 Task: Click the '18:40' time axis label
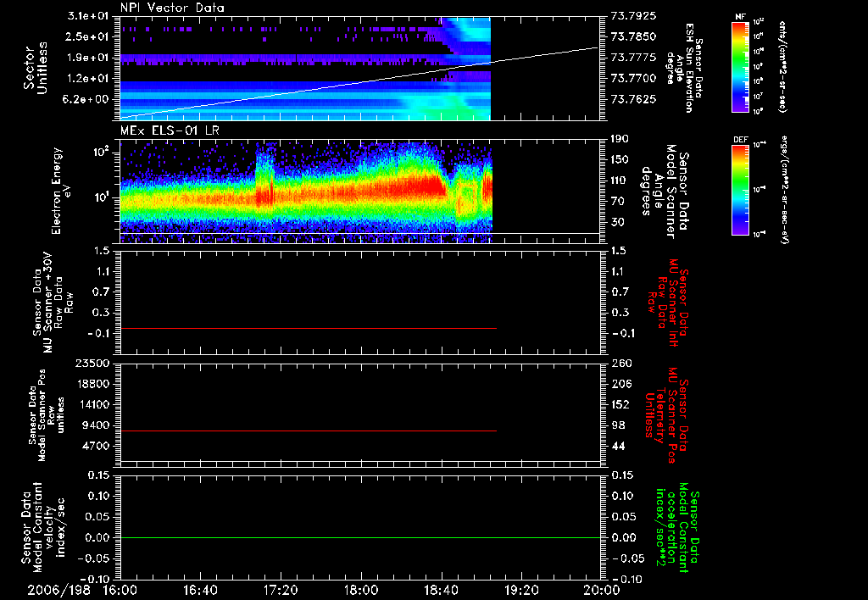[x=441, y=590]
